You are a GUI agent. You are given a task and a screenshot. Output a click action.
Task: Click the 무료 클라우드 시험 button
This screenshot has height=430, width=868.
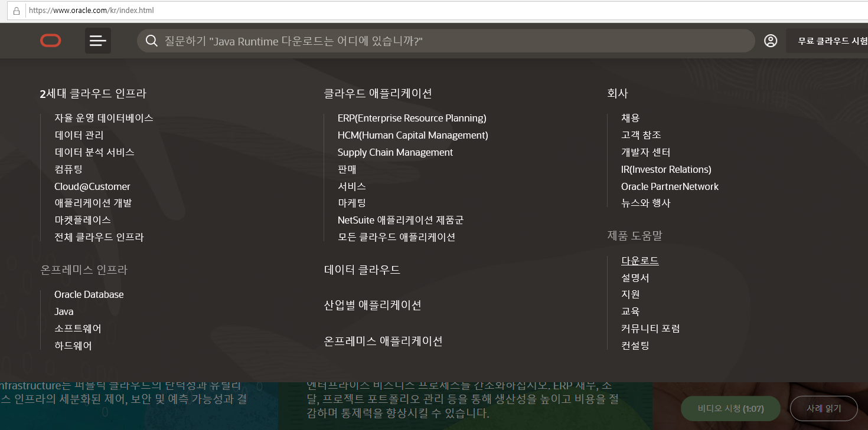[x=827, y=41]
